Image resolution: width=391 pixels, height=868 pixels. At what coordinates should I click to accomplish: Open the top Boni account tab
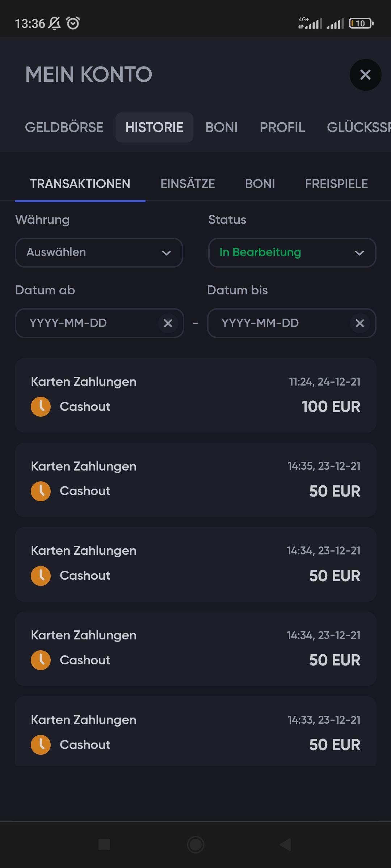point(221,127)
